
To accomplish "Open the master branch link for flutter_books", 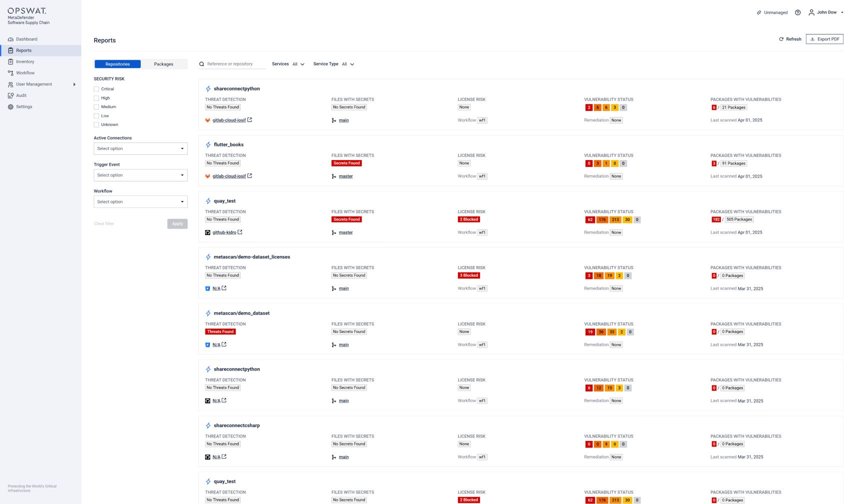I will click(x=345, y=176).
